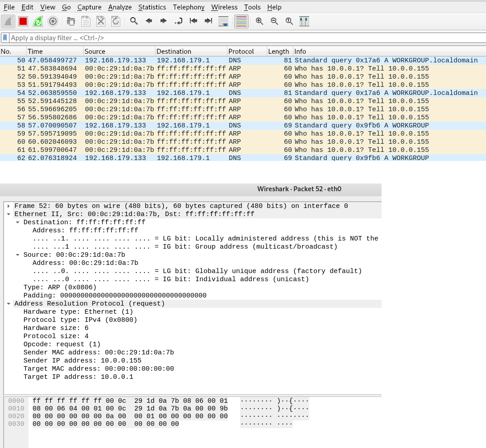This screenshot has height=448, width=486.
Task: Collapse the Address Resolution Protocol section
Action: pos(9,304)
